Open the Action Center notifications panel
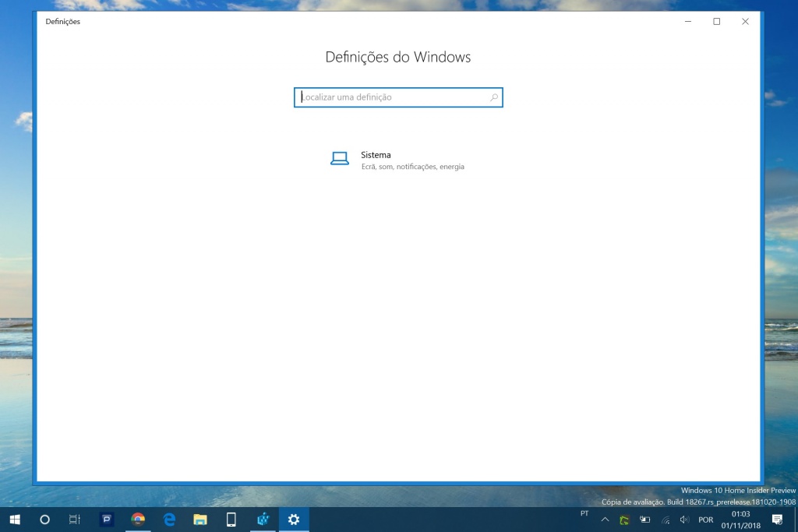Screen dimensions: 798x532 click(x=777, y=520)
